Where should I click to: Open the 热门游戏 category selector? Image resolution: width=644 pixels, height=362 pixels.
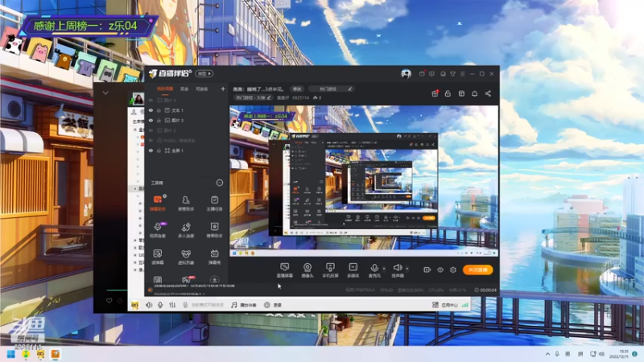(331, 88)
